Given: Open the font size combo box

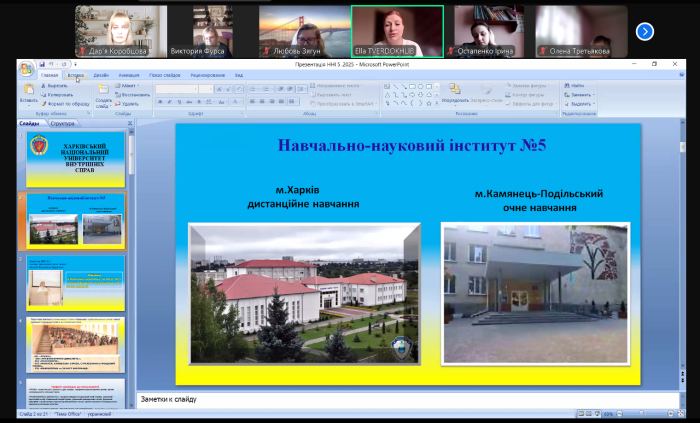Looking at the screenshot, I should coord(206,89).
